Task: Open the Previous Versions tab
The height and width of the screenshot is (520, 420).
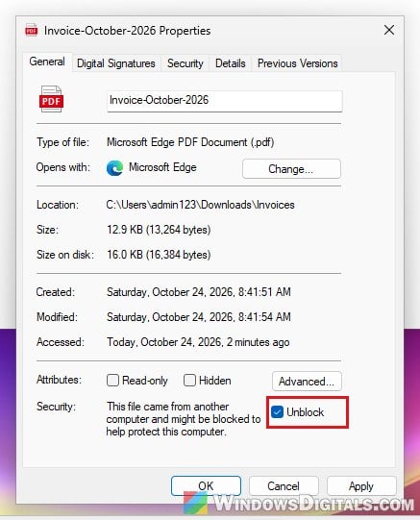Action: pyautogui.click(x=297, y=63)
